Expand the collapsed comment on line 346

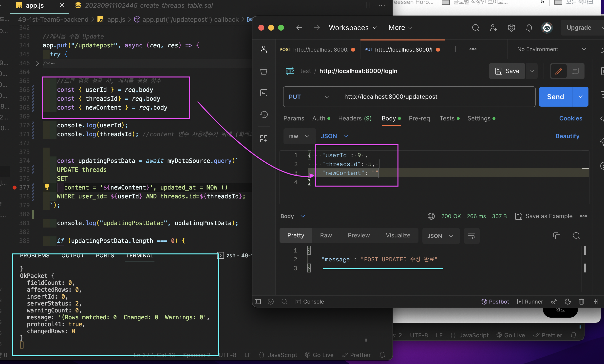pyautogui.click(x=37, y=63)
